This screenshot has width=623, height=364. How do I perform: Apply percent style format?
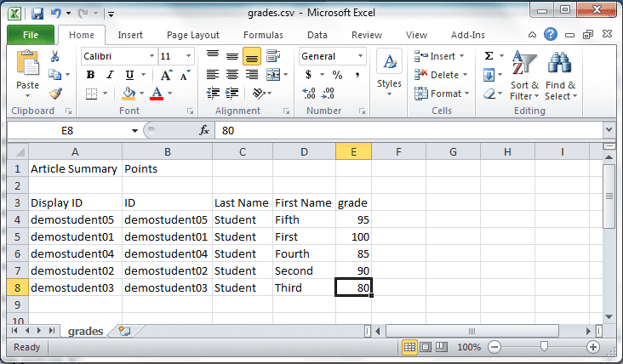point(337,75)
